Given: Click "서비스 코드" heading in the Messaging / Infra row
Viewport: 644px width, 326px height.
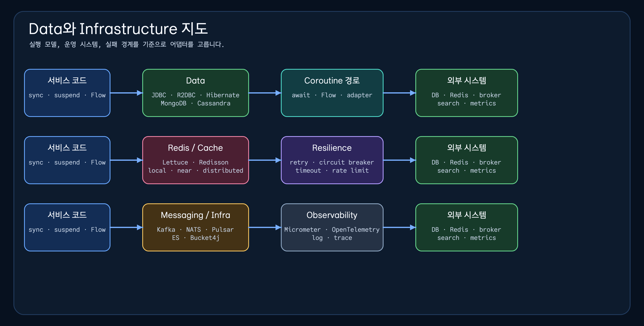Looking at the screenshot, I should coord(67,215).
